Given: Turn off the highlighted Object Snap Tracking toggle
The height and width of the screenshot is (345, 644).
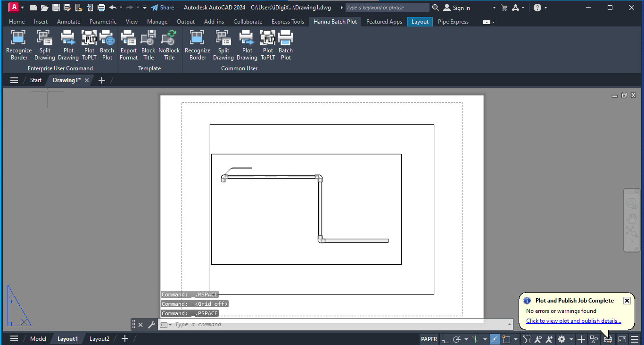Looking at the screenshot, I should click(x=495, y=339).
